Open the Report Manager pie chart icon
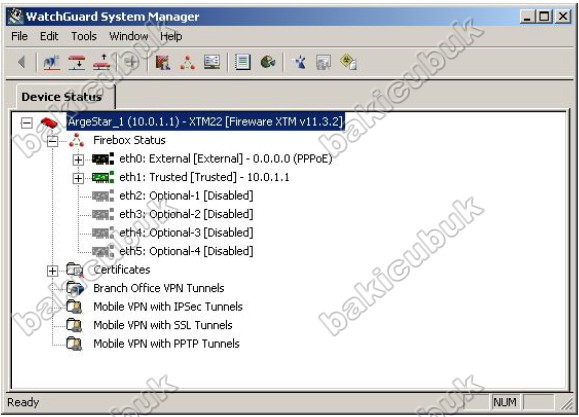This screenshot has width=579, height=417. tap(267, 62)
